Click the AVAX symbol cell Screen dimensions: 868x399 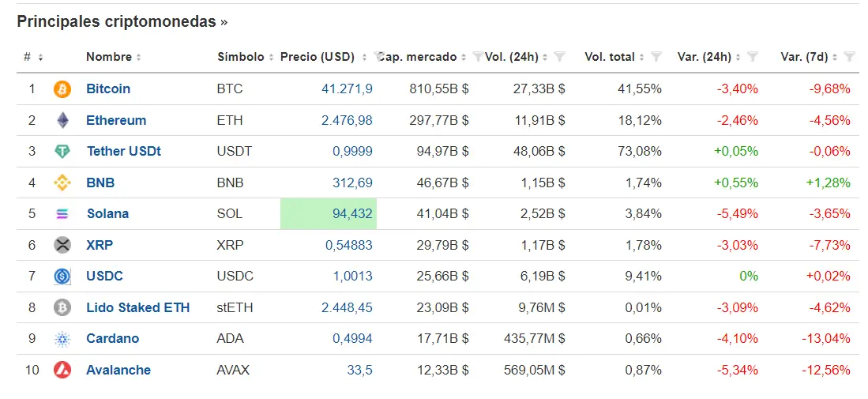(x=233, y=370)
